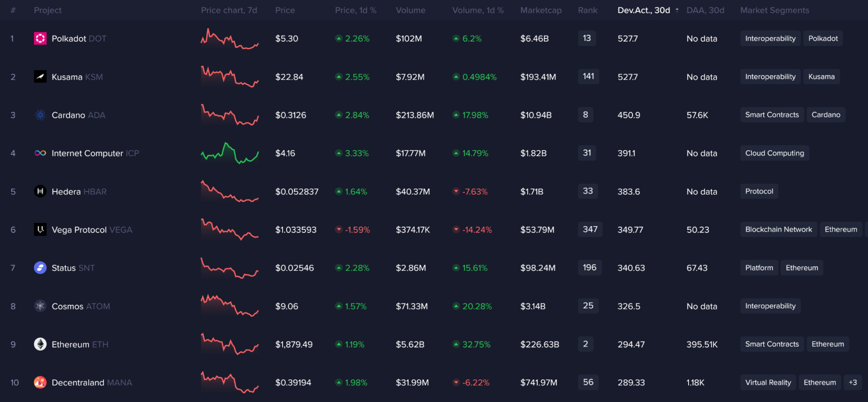This screenshot has width=868, height=402.
Task: Click the Ethereum diamond logo icon
Action: [40, 344]
